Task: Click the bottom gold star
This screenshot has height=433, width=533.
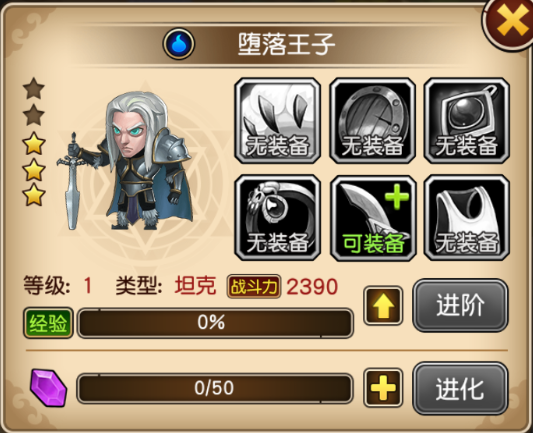Action: click(34, 195)
